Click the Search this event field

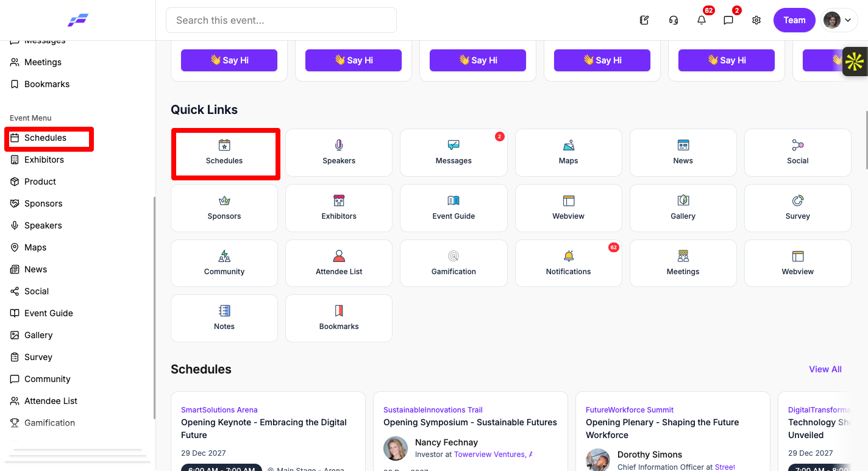click(x=281, y=20)
